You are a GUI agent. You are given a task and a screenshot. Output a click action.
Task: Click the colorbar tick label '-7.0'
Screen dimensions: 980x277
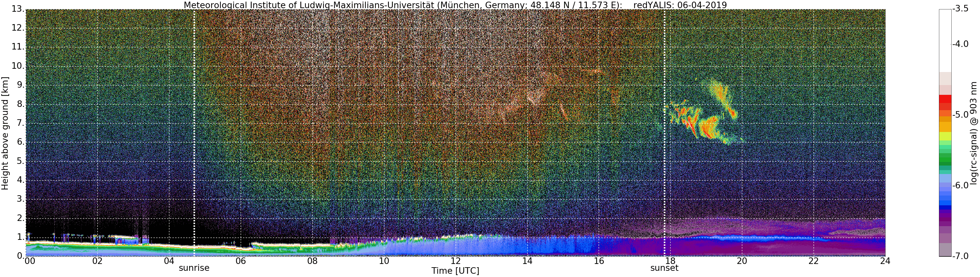tap(960, 256)
